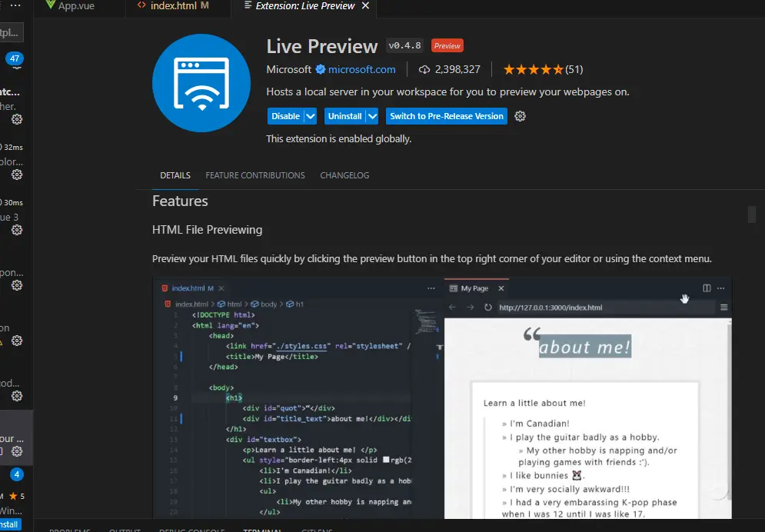Viewport: 765px width, 532px height.
Task: Open the App.vue editor tab
Action: pos(70,6)
